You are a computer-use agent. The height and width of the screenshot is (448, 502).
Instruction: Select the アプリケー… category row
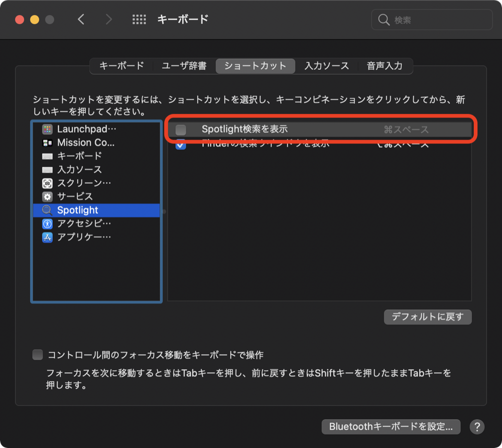coord(96,237)
